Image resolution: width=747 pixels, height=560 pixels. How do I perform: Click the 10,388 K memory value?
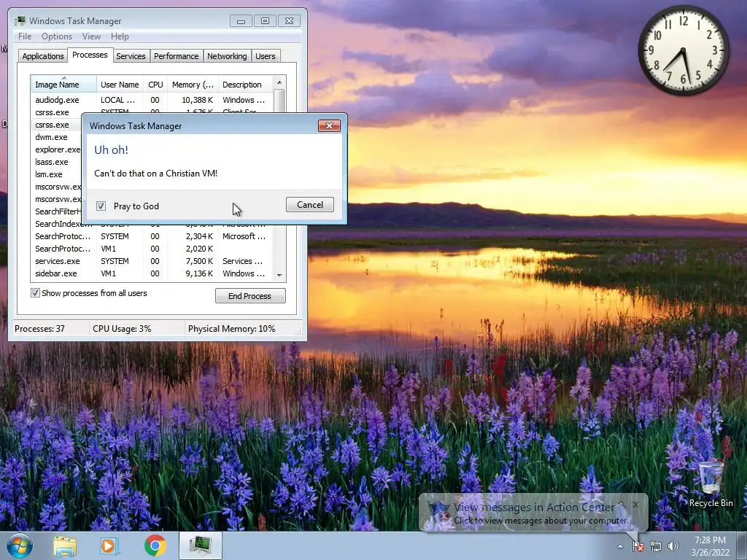point(197,100)
